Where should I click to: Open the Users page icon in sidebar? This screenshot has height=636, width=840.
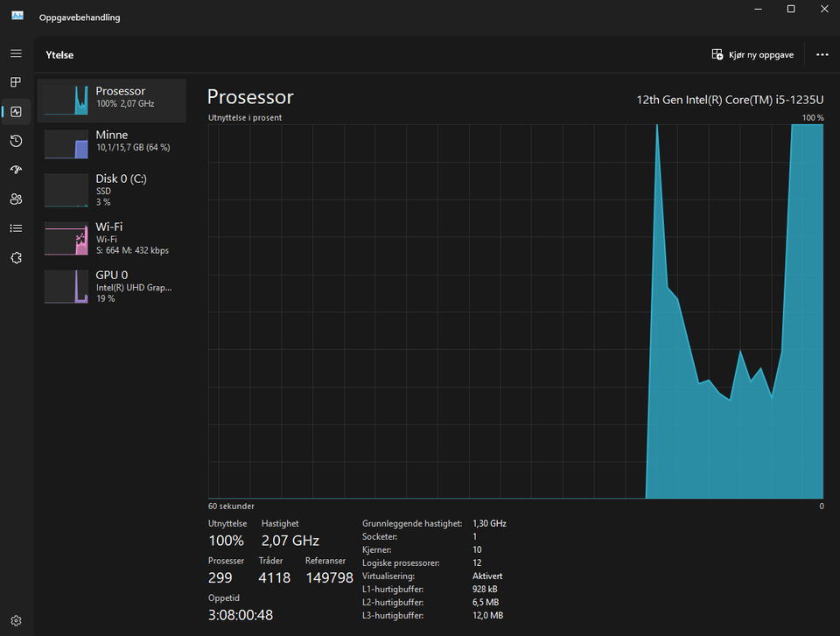coord(16,199)
